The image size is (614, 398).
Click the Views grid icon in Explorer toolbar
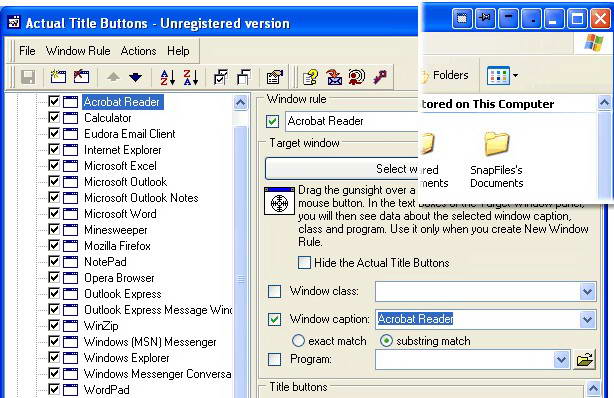pyautogui.click(x=498, y=76)
